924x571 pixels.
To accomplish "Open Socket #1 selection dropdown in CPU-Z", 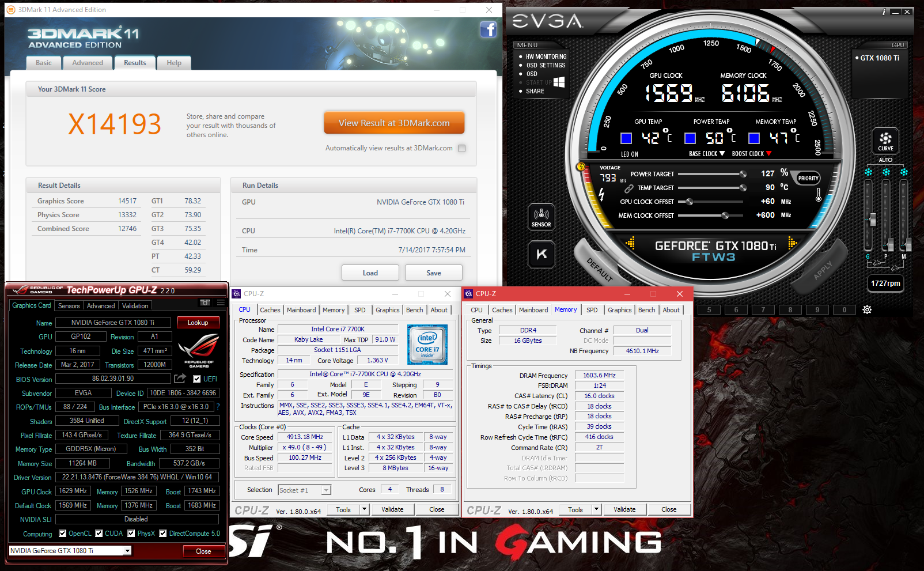I will click(x=327, y=490).
